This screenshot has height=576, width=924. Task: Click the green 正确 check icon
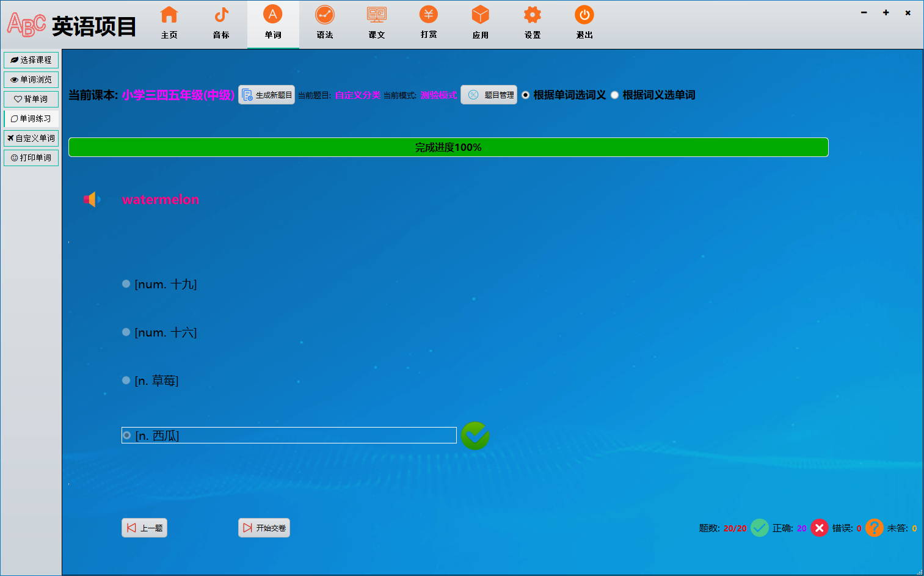click(x=759, y=528)
